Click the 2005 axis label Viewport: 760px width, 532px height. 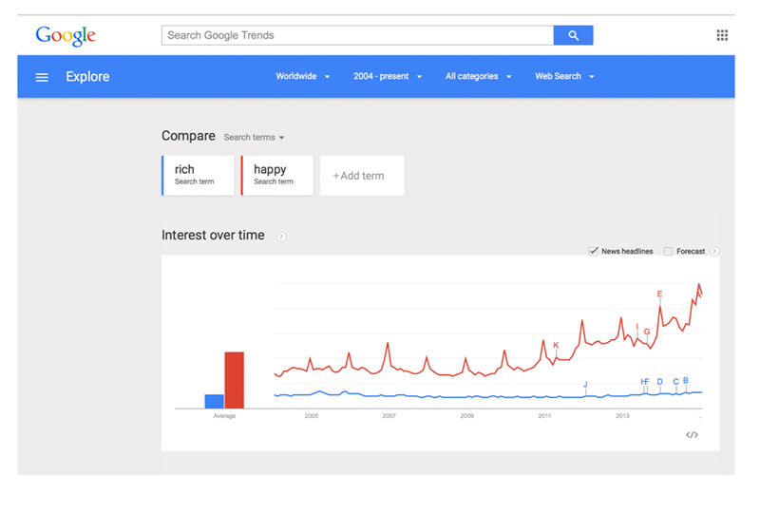point(312,416)
